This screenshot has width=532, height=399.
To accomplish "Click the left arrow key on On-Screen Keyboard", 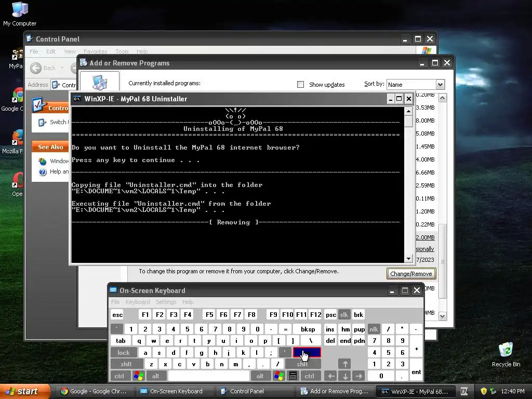I will click(331, 376).
